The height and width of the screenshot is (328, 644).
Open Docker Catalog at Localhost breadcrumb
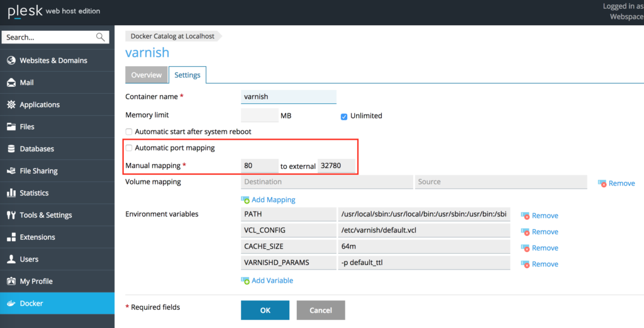172,36
